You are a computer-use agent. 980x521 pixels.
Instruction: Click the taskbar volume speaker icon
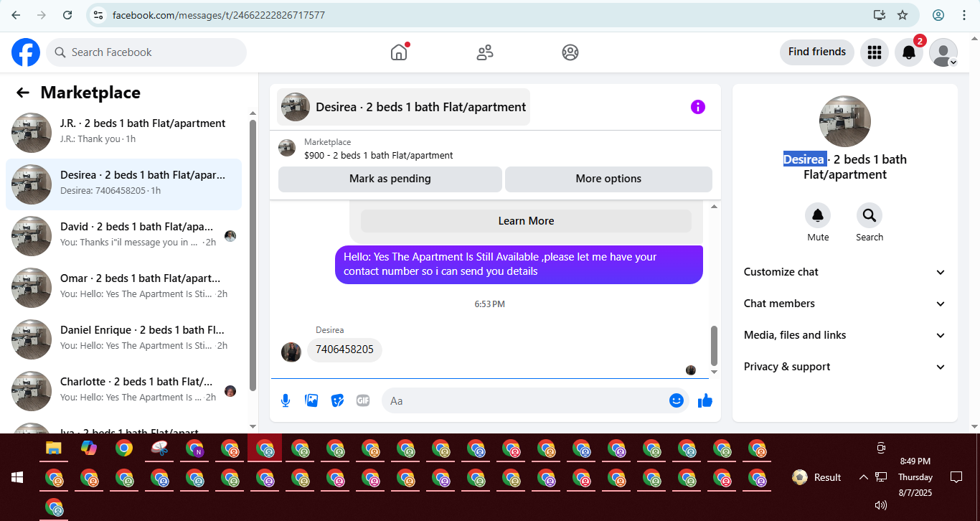pyautogui.click(x=881, y=505)
